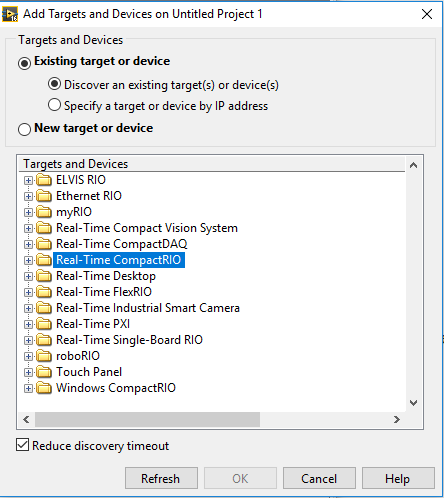Select Real-Time Industrial Smart Camera entry
Image resolution: width=444 pixels, height=498 pixels.
pos(148,308)
